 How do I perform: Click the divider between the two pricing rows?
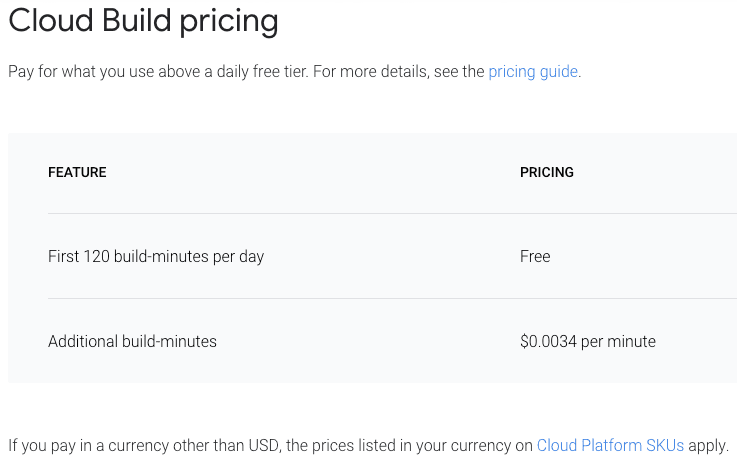click(392, 298)
